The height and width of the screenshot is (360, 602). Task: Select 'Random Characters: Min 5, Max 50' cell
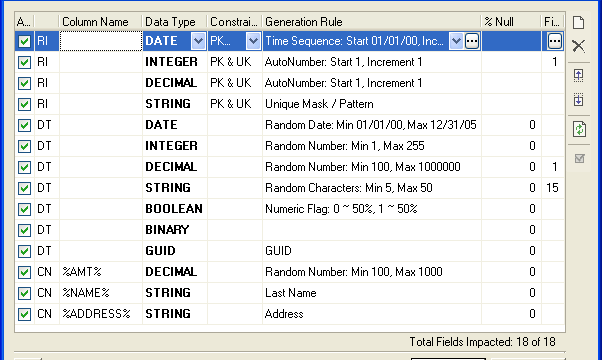372,188
